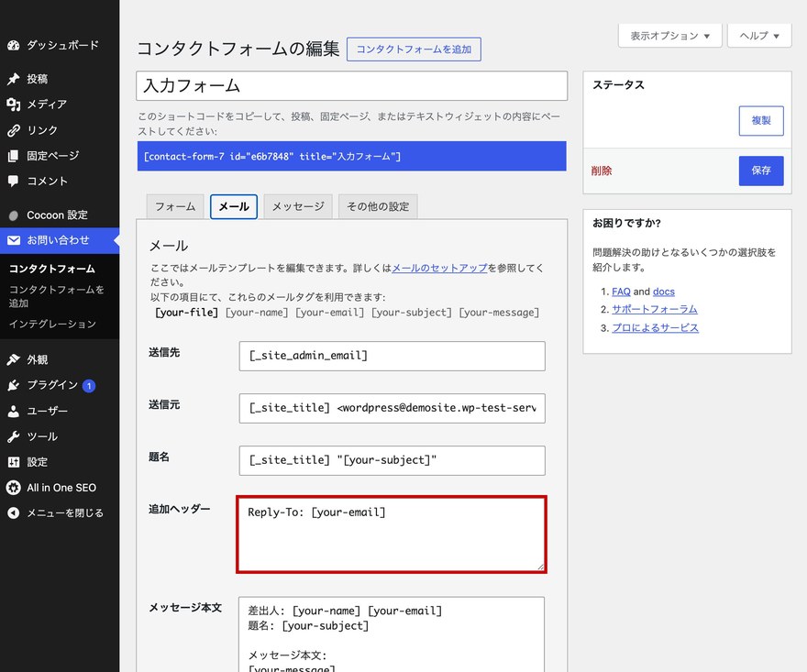The image size is (807, 672).
Task: Switch to the メッセージ tab
Action: point(298,206)
